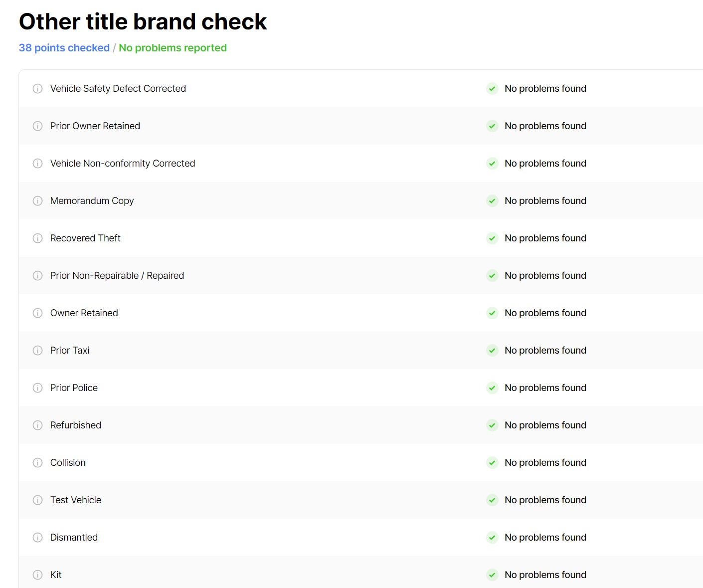Click 'No problems found' in Prior Non-Repairable row
The width and height of the screenshot is (703, 588).
[545, 276]
